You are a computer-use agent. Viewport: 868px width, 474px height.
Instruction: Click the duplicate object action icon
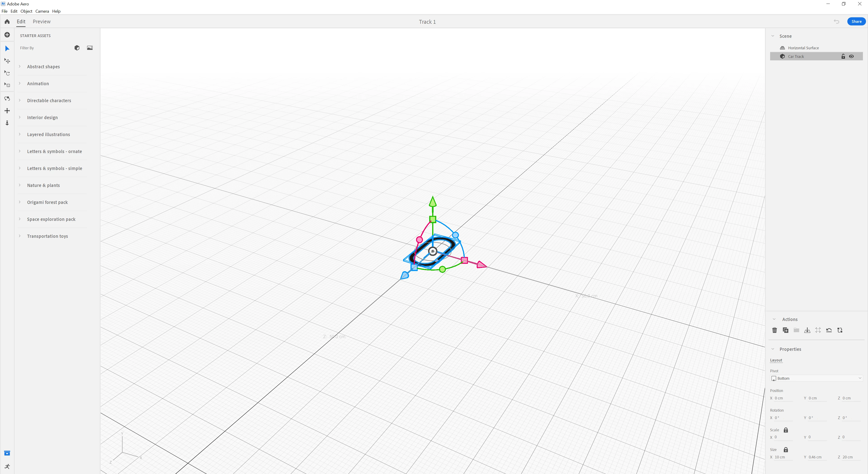click(785, 330)
